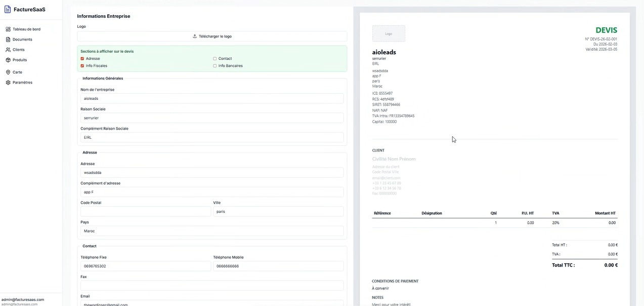Screen dimensions: 644x306
Task: Disable the Info Fiscales checkbox
Action: coord(82,66)
